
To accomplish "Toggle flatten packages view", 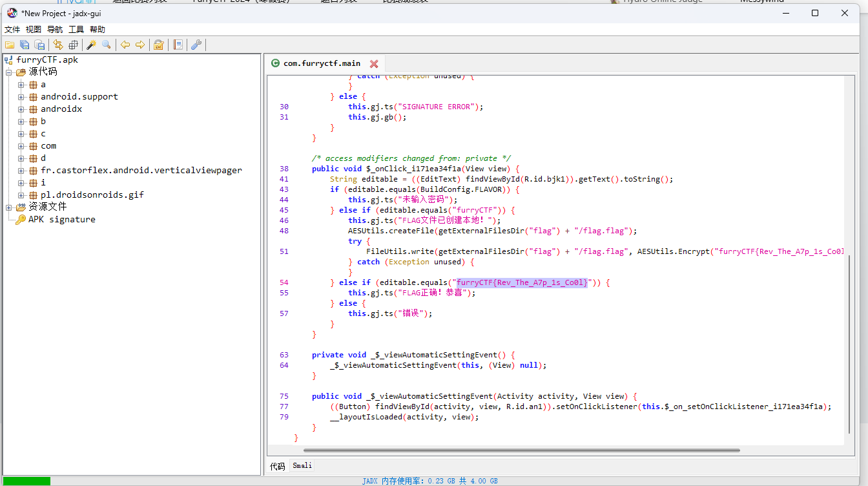I will click(73, 45).
